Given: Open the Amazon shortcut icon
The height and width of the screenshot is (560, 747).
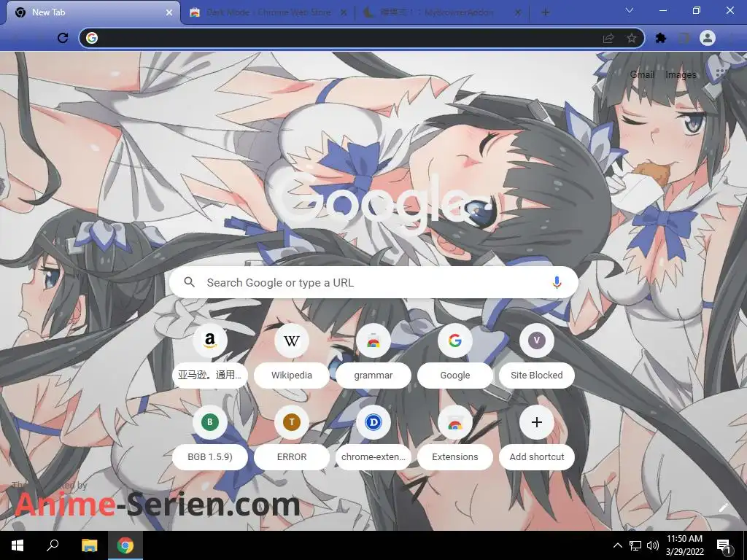Looking at the screenshot, I should coord(209,341).
